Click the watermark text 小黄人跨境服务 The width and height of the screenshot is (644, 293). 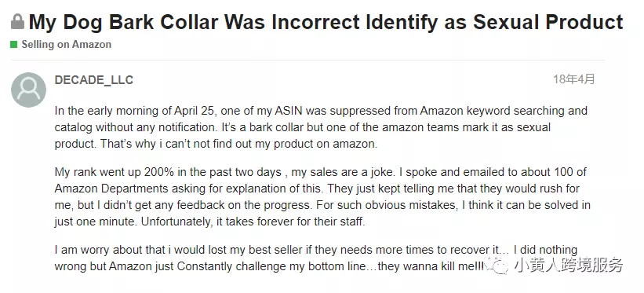[x=569, y=266]
